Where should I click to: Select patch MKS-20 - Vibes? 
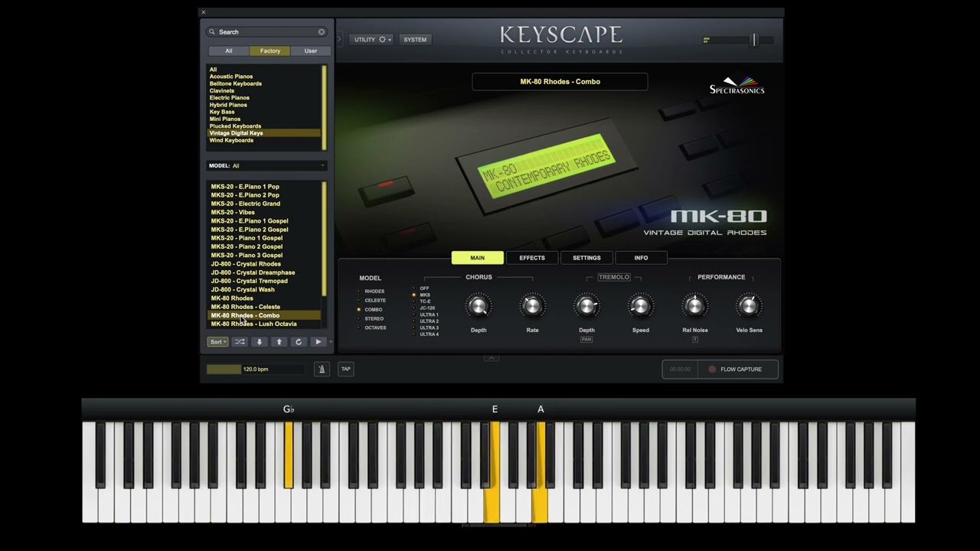pyautogui.click(x=233, y=212)
